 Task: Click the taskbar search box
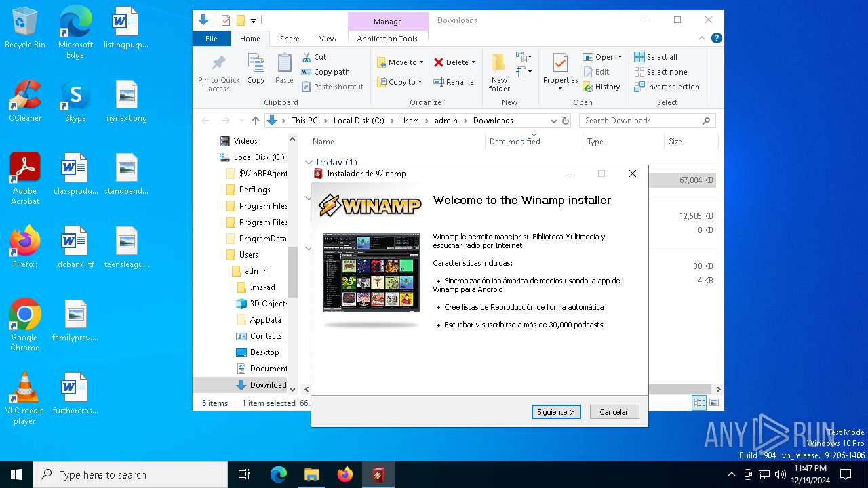click(x=130, y=474)
